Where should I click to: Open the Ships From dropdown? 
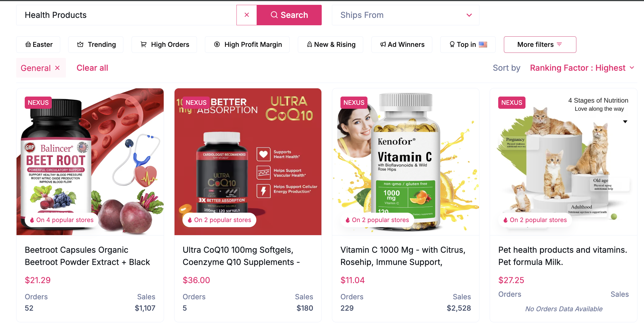click(406, 15)
